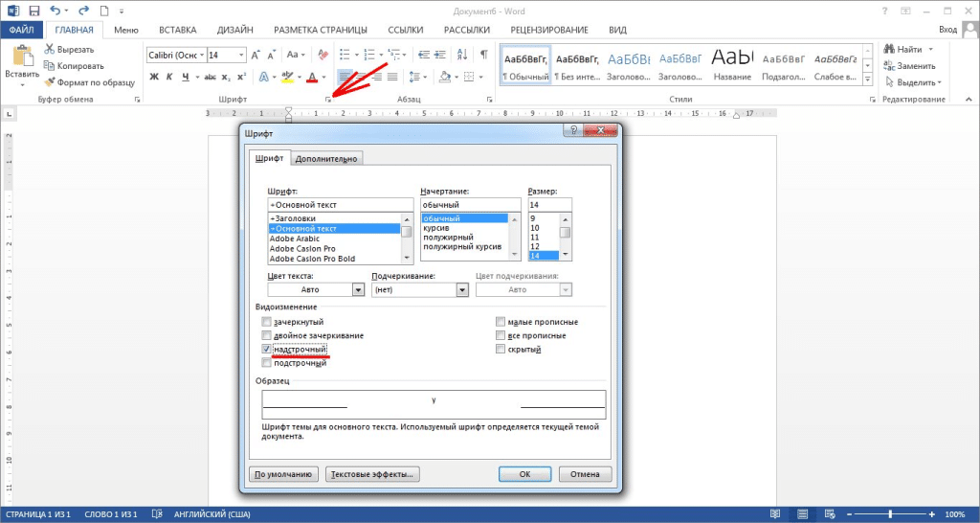Uncheck the надстрочный checkbox

[267, 350]
